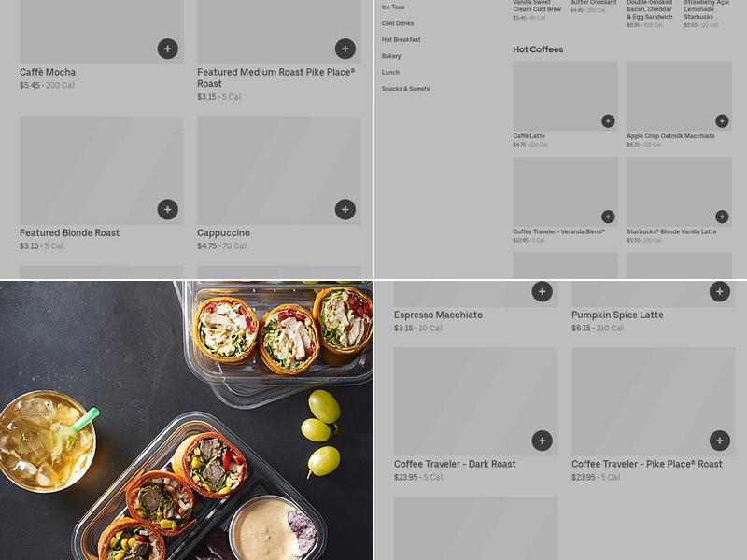The height and width of the screenshot is (560, 747).
Task: Add Caffè Mocha to the order
Action: coord(168,49)
